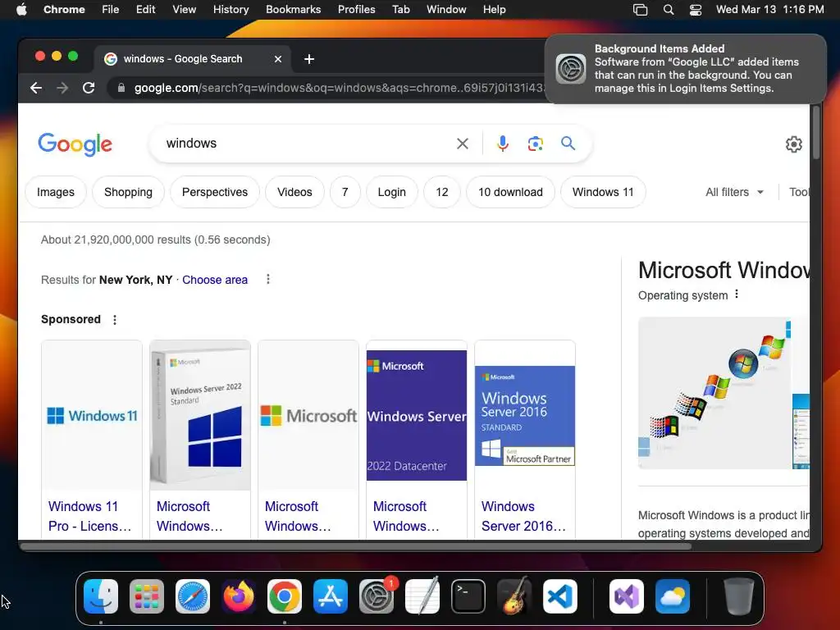Launch GarageBand from the Dock

[x=514, y=596]
